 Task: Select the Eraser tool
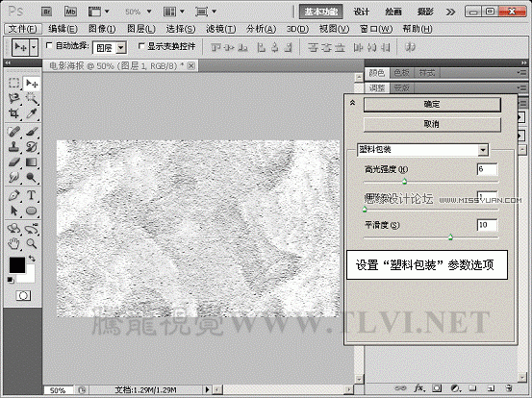tap(13, 162)
